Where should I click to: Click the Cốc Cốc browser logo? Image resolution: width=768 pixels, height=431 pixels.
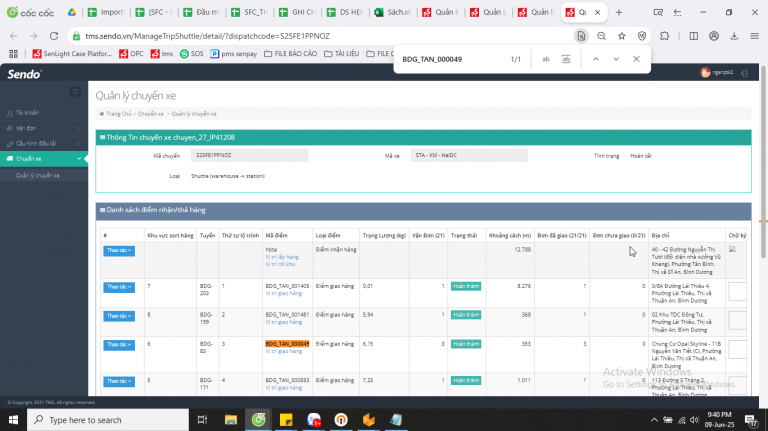click(x=30, y=12)
